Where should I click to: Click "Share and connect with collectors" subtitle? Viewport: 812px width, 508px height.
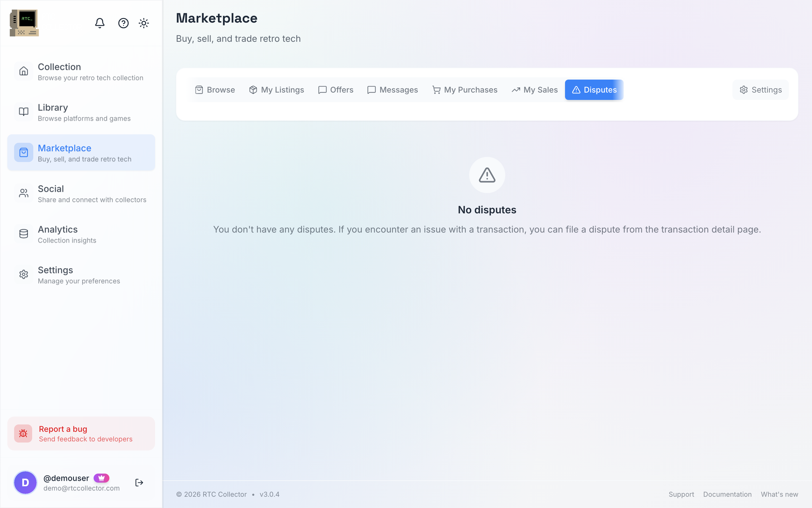[92, 200]
